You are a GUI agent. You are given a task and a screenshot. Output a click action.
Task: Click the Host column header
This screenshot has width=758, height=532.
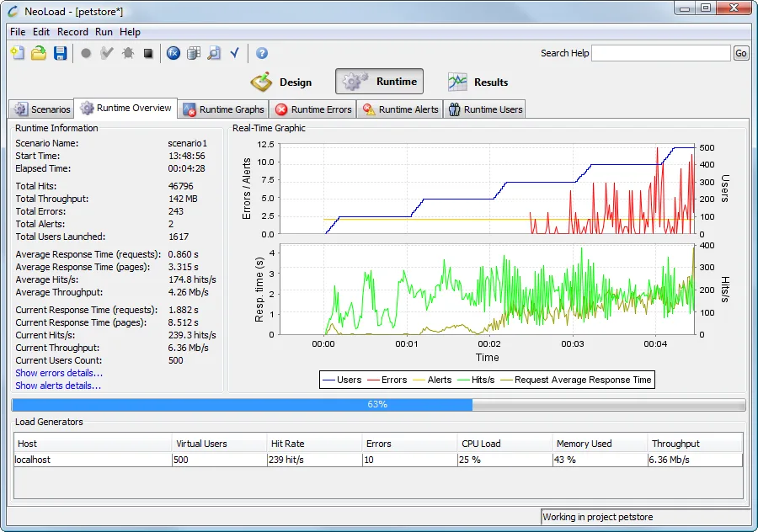[x=93, y=444]
